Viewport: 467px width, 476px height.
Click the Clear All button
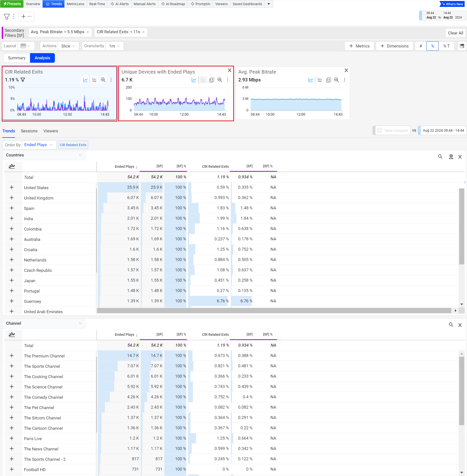[455, 33]
